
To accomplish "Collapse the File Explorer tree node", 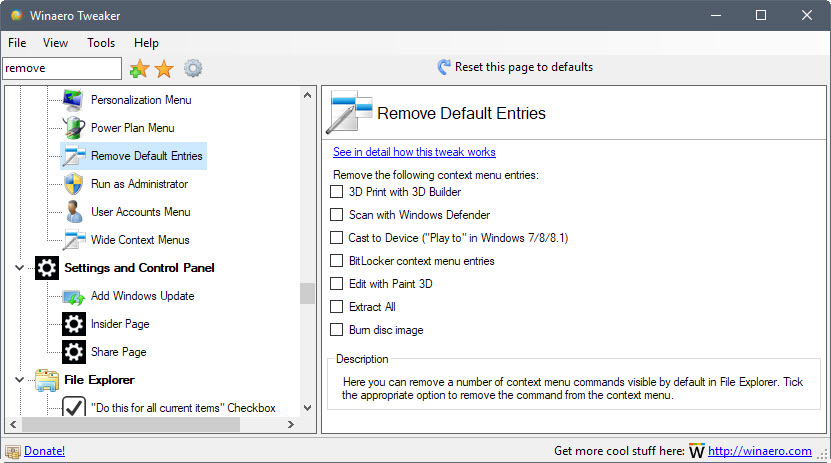I will point(20,380).
